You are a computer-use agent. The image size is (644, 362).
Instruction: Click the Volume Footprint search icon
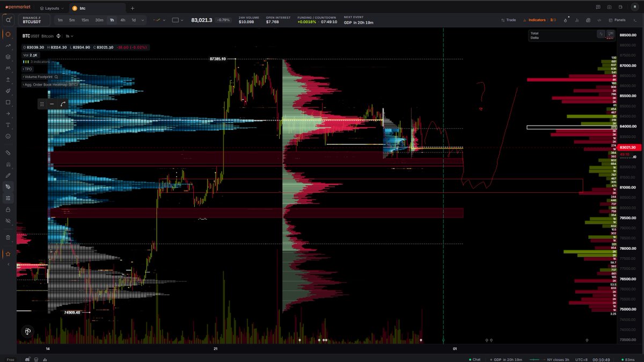pyautogui.click(x=55, y=77)
